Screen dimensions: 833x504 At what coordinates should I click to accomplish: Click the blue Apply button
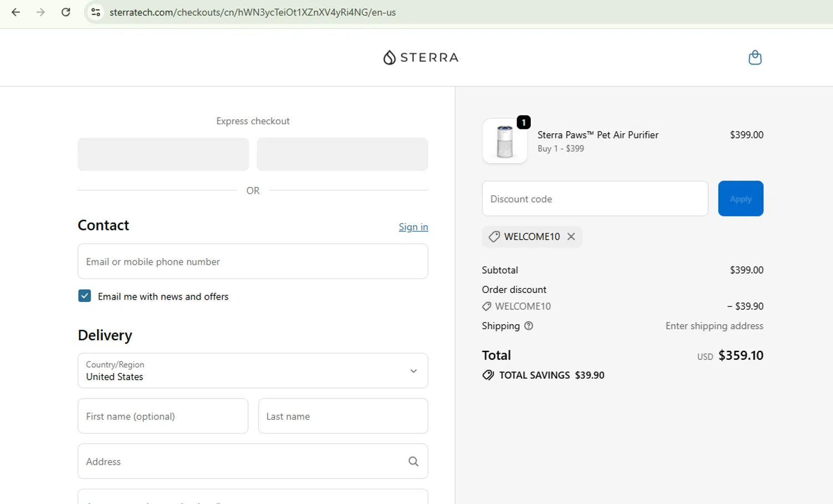(740, 199)
